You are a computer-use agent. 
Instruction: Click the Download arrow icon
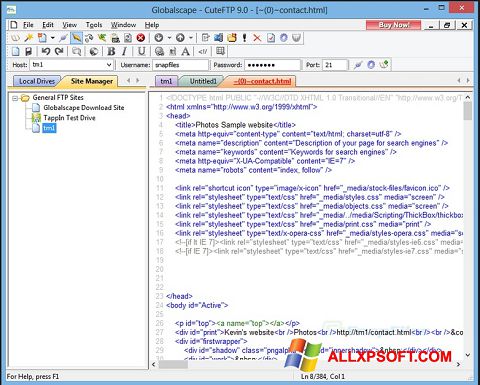pyautogui.click(x=159, y=38)
